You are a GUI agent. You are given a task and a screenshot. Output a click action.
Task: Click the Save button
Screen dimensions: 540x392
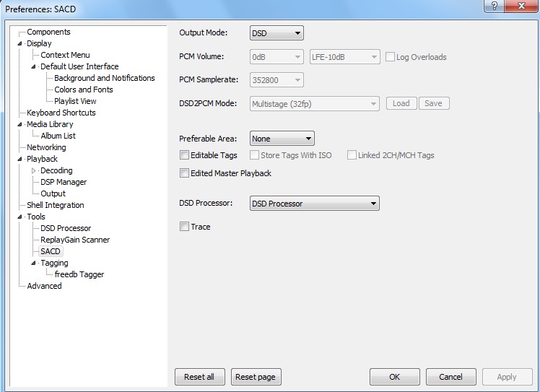[x=434, y=103]
